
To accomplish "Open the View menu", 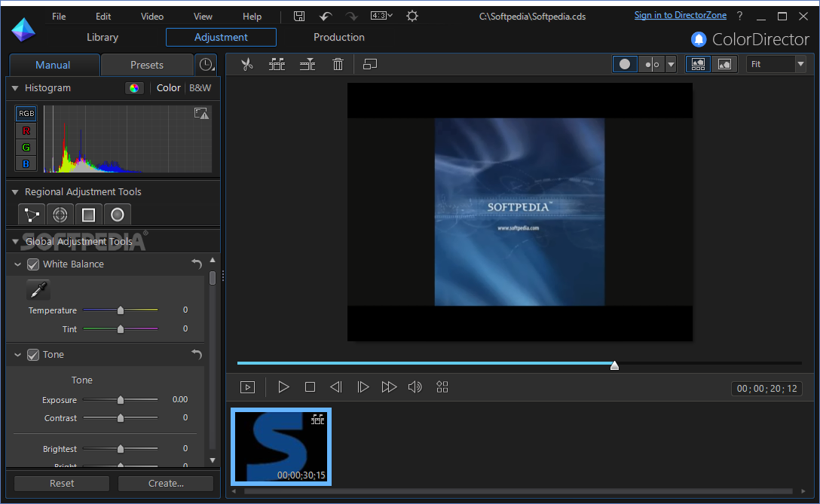I will pos(203,17).
